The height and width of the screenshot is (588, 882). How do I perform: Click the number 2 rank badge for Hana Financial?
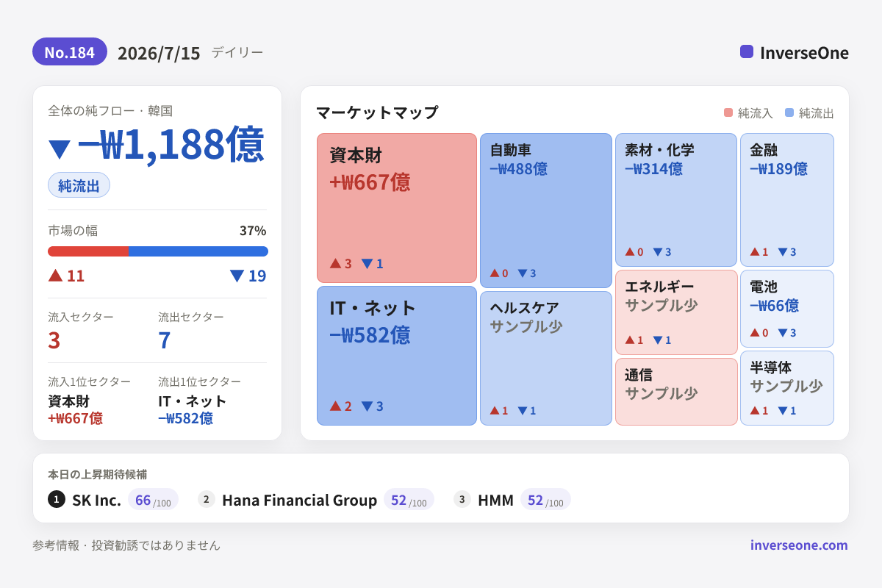(207, 499)
